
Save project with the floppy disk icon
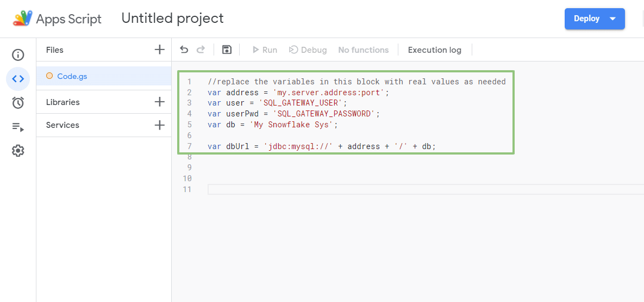tap(227, 50)
